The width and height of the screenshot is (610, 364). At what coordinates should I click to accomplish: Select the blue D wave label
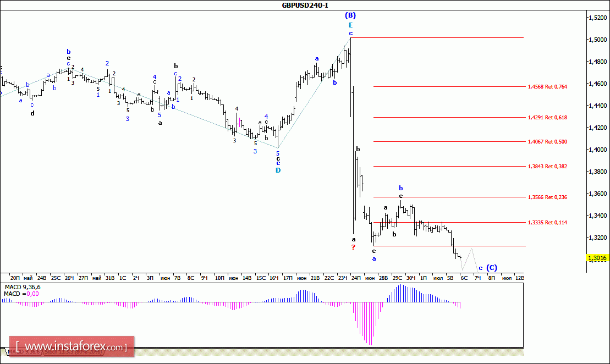coord(278,170)
